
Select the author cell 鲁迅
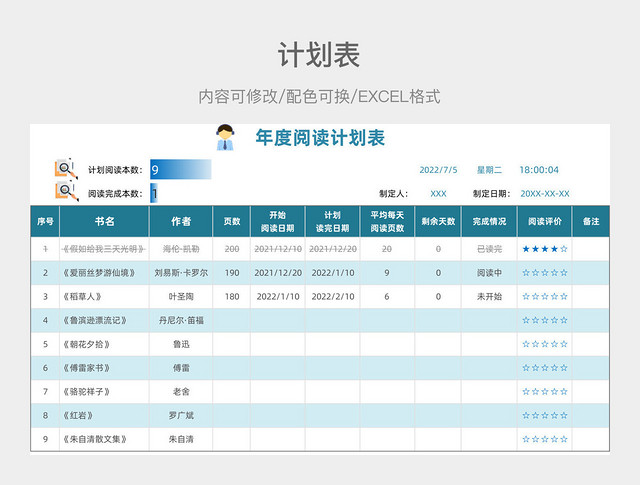[x=181, y=344]
